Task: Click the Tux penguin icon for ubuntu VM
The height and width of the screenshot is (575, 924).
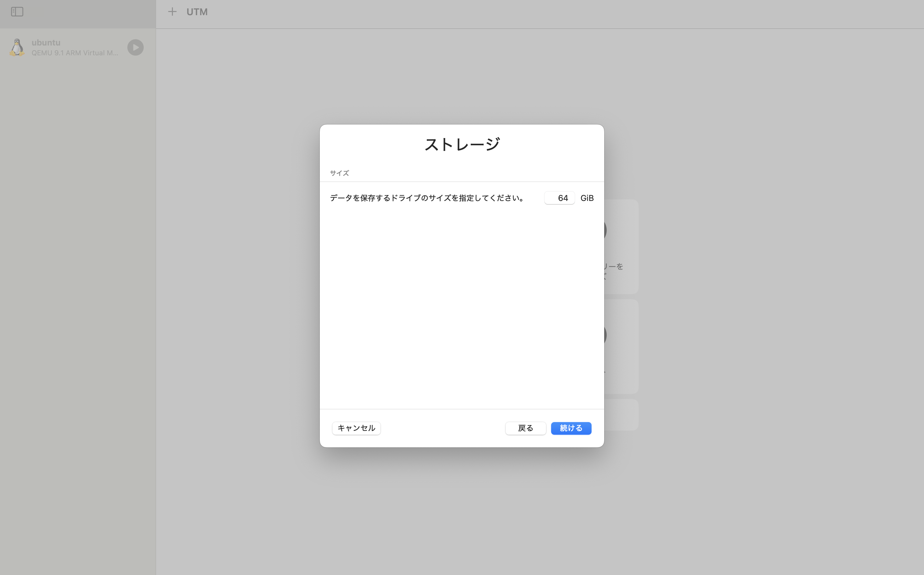Action: pyautogui.click(x=16, y=47)
